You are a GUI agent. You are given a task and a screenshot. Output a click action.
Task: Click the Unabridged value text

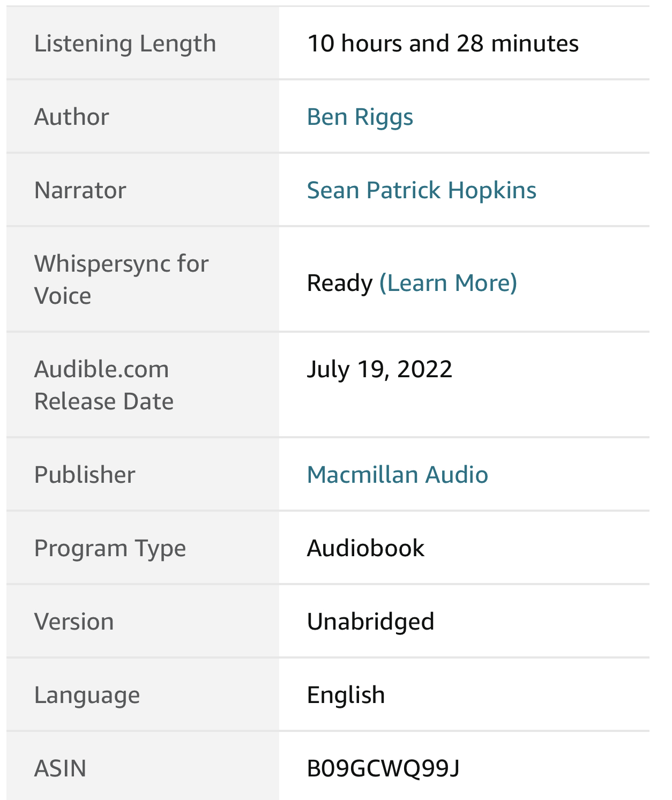coord(370,622)
